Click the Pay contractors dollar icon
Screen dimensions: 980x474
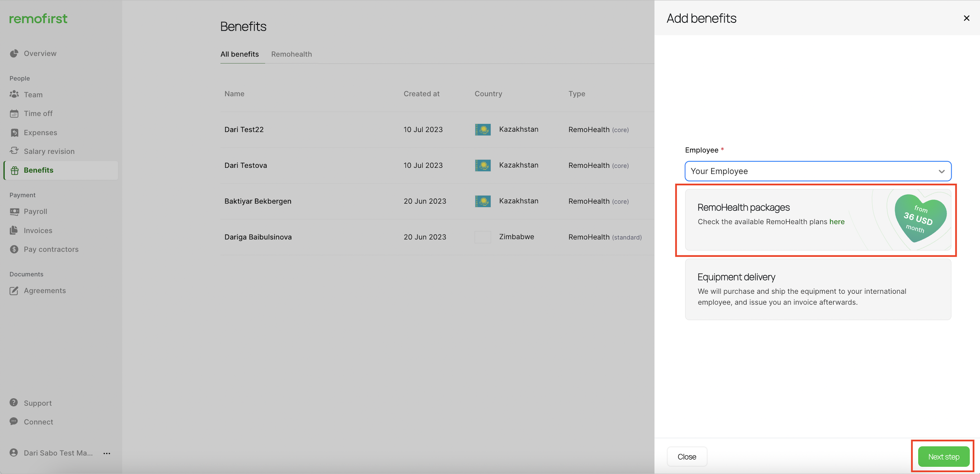point(14,249)
